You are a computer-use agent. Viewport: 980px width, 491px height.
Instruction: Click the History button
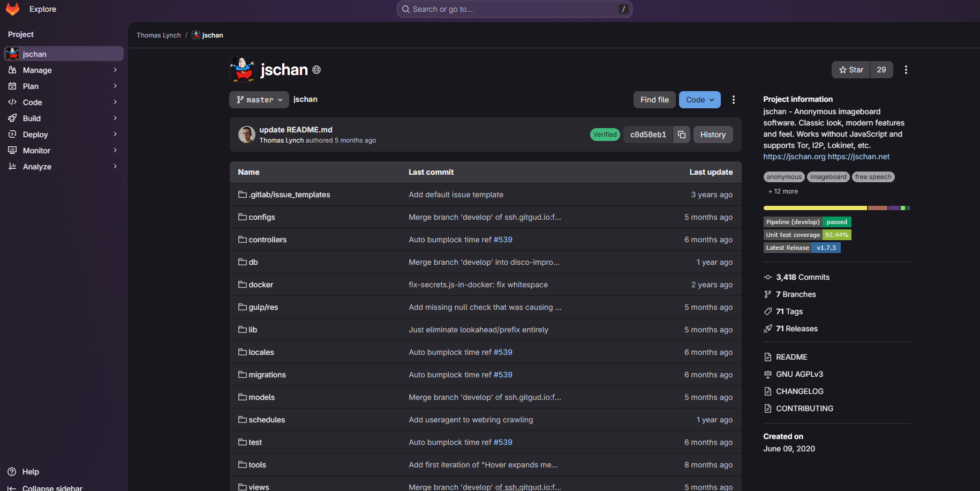click(x=712, y=135)
